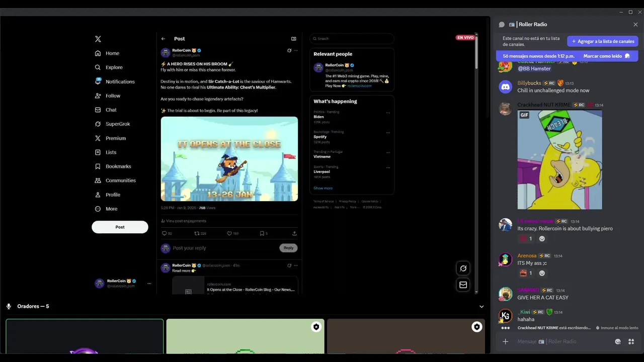644x362 pixels.
Task: Collapse the Oradores — 5 section chevron
Action: pyautogui.click(x=481, y=306)
